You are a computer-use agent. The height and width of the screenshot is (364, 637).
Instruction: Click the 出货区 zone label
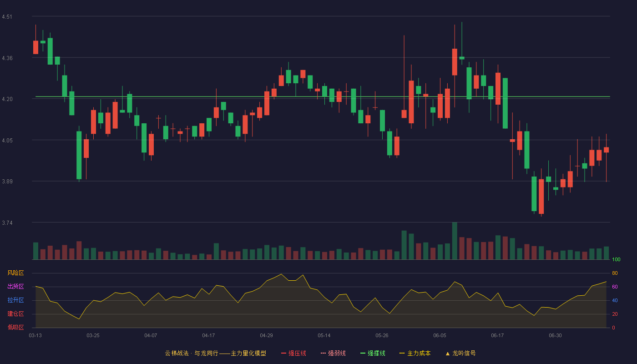coord(15,287)
